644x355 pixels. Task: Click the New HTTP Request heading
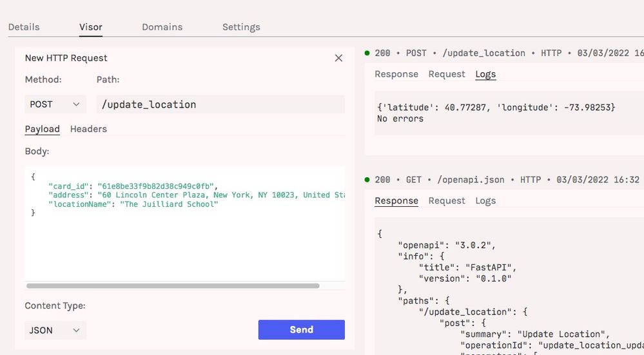click(x=66, y=58)
